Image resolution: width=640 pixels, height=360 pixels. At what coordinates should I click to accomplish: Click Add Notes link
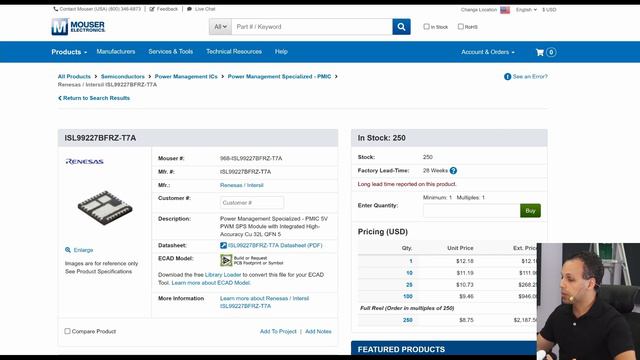coord(318,331)
